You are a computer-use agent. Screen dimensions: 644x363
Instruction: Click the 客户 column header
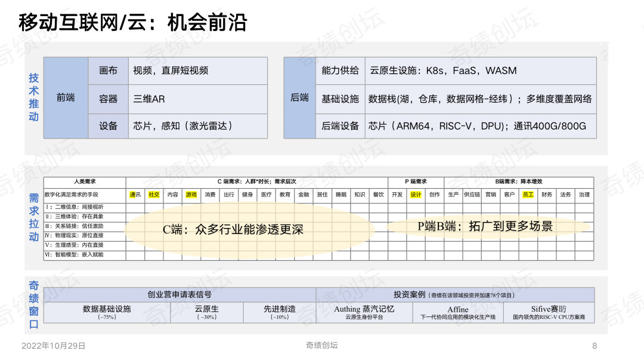509,195
